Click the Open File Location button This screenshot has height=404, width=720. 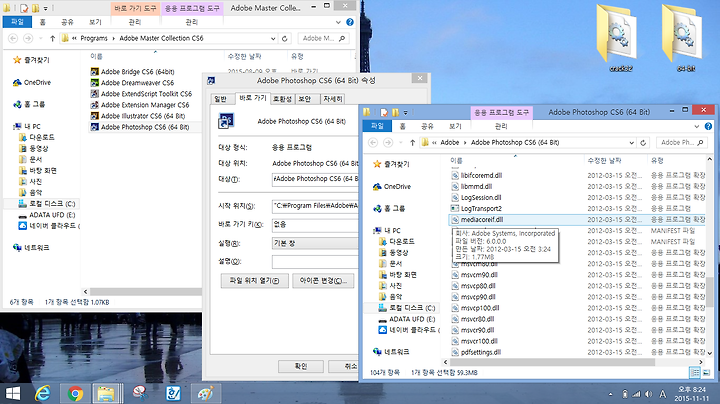pyautogui.click(x=255, y=281)
